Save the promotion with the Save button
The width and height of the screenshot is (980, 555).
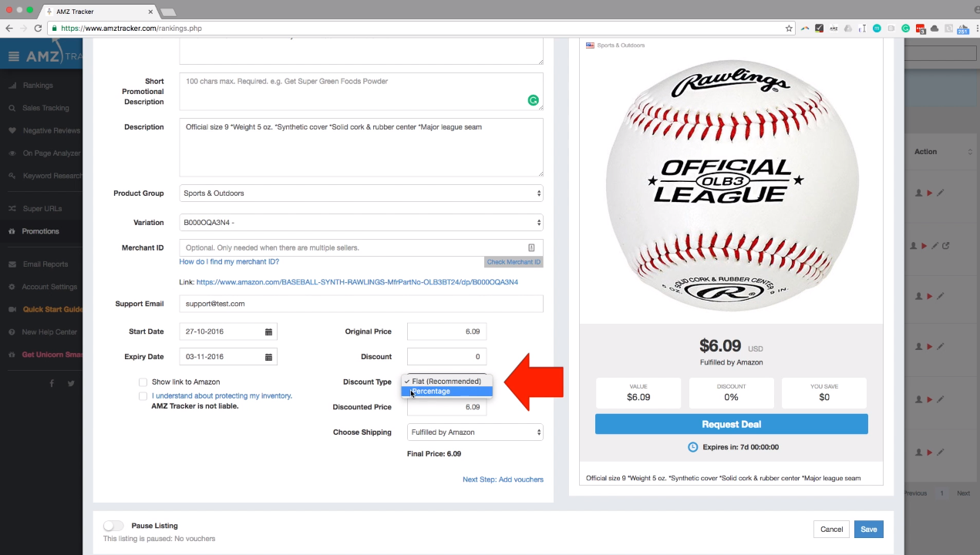tap(868, 529)
